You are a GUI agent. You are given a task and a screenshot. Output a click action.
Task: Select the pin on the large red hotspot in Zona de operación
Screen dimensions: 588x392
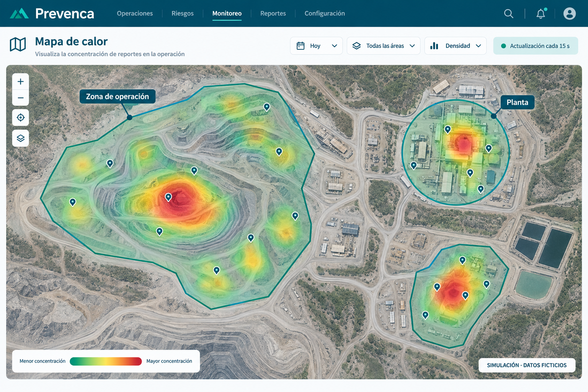click(168, 197)
